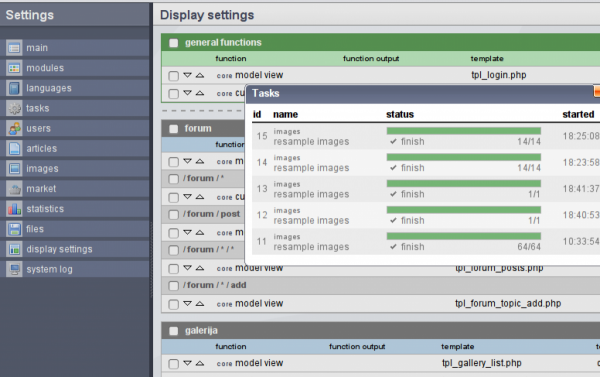This screenshot has height=377, width=600.
Task: Click the /forum/*/add path label
Action: pyautogui.click(x=215, y=286)
